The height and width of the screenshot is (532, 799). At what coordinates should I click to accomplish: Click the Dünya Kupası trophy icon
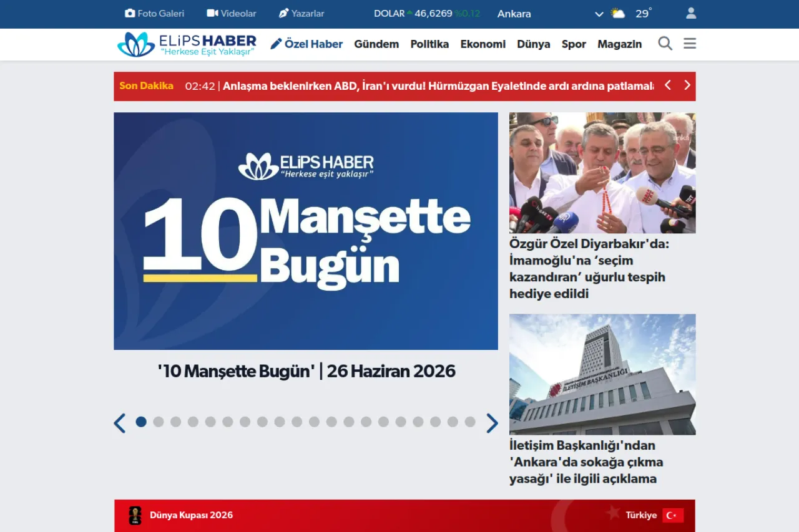135,515
